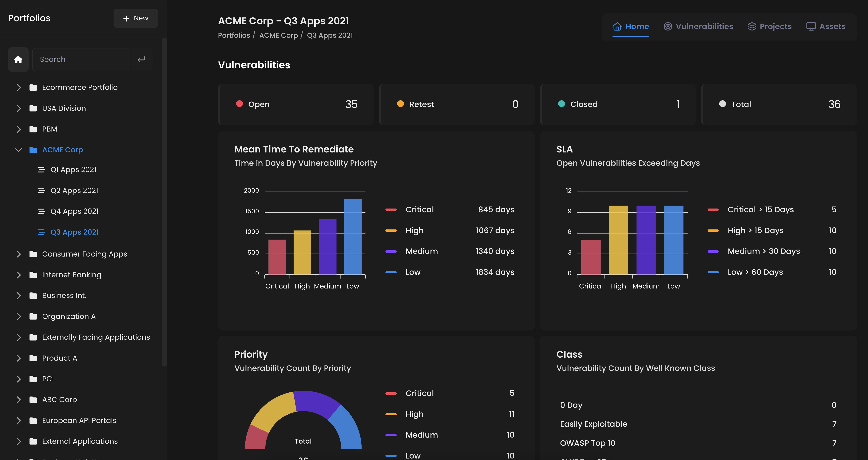Collapse the ACME Corp portfolio tree
The width and height of the screenshot is (868, 460).
pos(18,150)
